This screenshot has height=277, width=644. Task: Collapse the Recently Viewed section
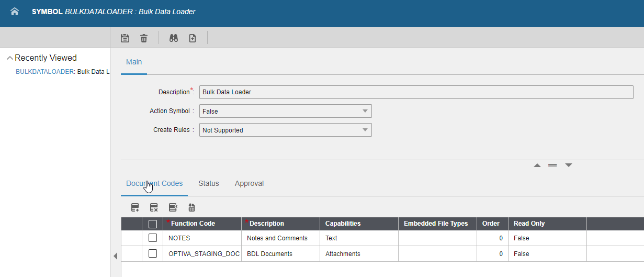click(x=10, y=58)
